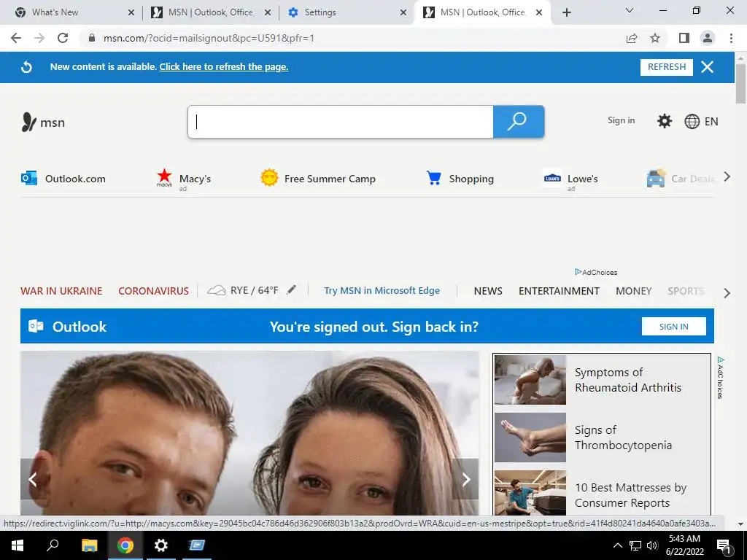Click the REFRESH button
The width and height of the screenshot is (747, 560).
[x=667, y=67]
